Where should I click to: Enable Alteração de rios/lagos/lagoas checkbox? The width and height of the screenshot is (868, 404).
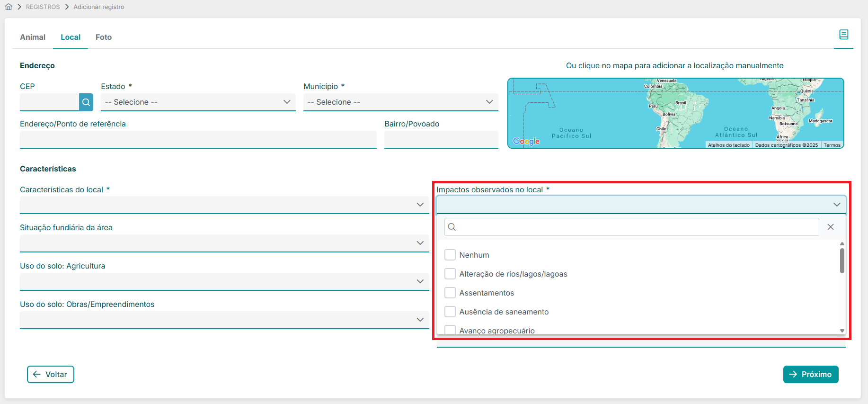coord(450,274)
